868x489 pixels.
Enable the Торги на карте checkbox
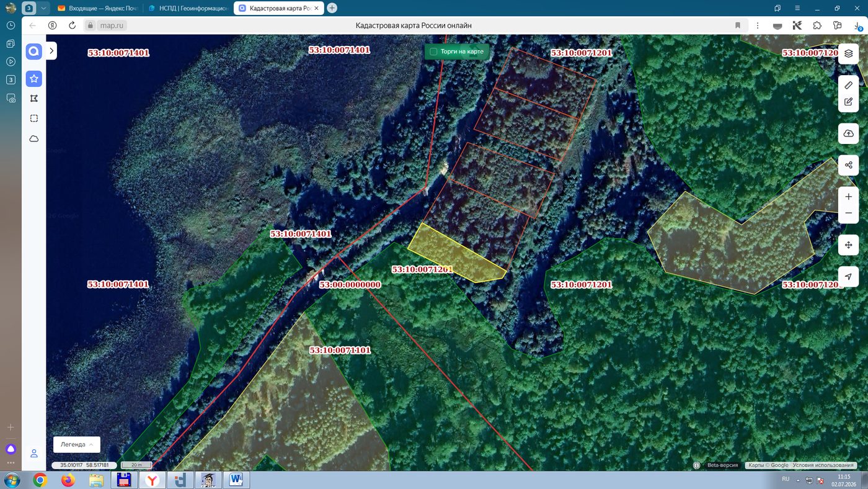coord(433,52)
